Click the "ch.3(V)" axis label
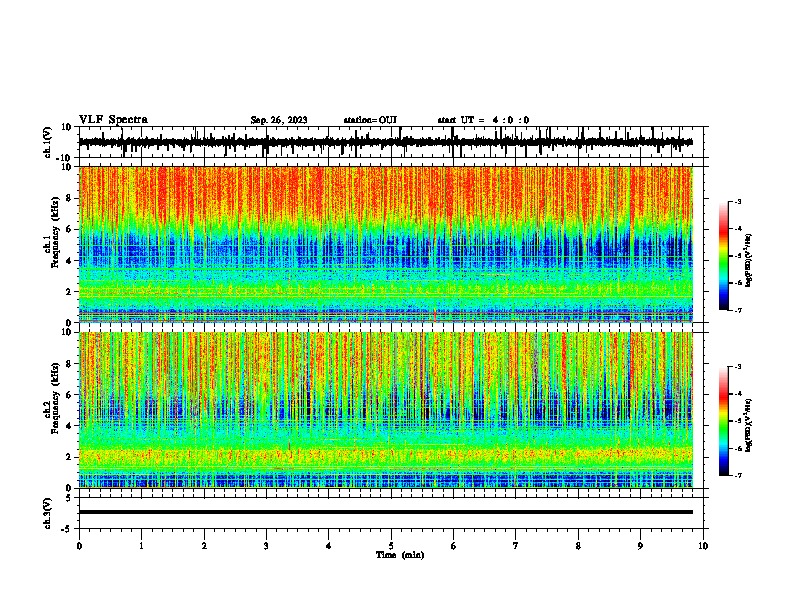Viewport: 792px width, 612px height. tap(48, 513)
